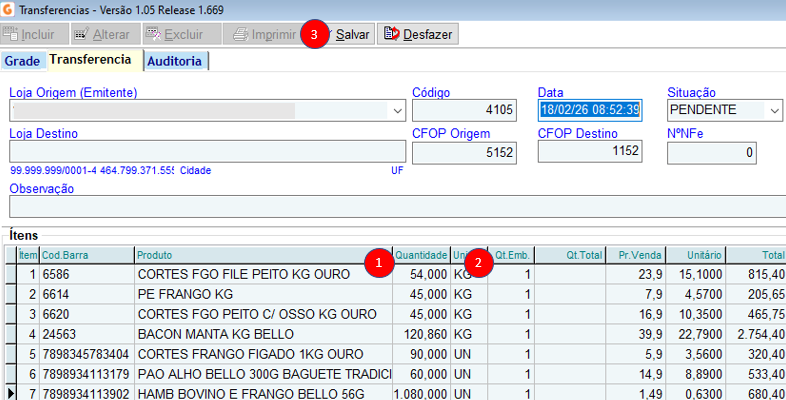Switch to the Grade tab

pos(22,61)
